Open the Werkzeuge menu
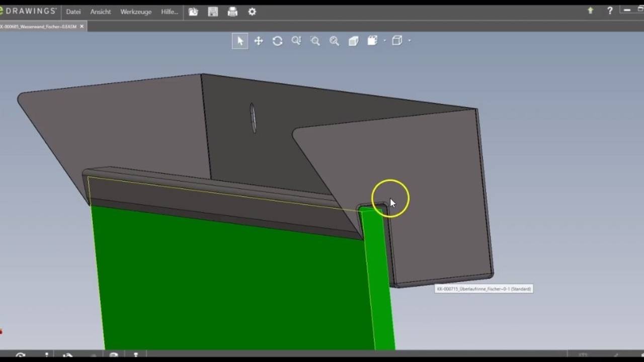644x362 pixels. point(136,12)
